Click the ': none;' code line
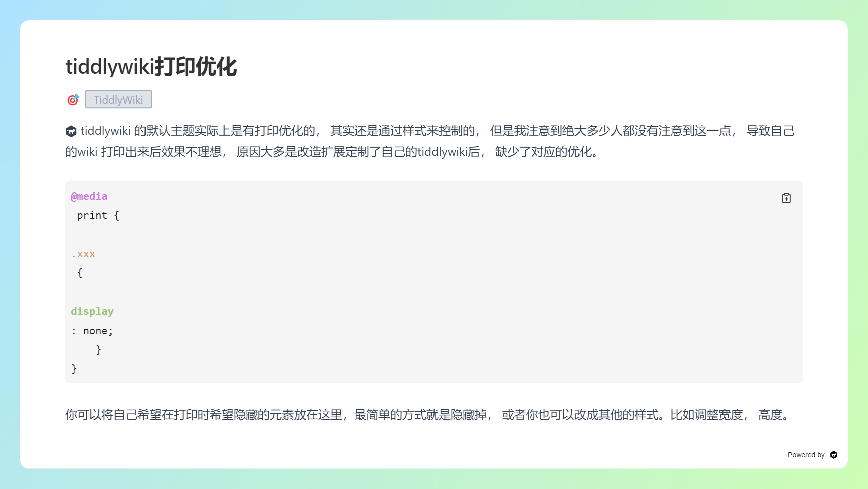Image resolution: width=868 pixels, height=489 pixels. click(x=92, y=331)
